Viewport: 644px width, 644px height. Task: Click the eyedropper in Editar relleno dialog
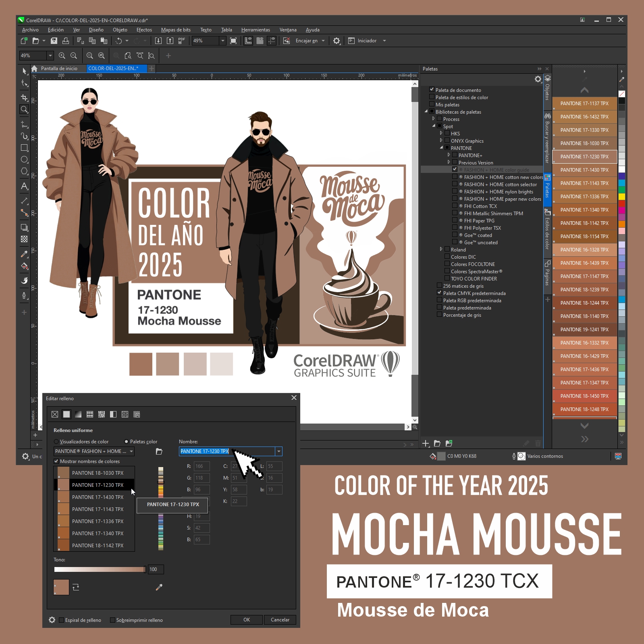tap(159, 587)
